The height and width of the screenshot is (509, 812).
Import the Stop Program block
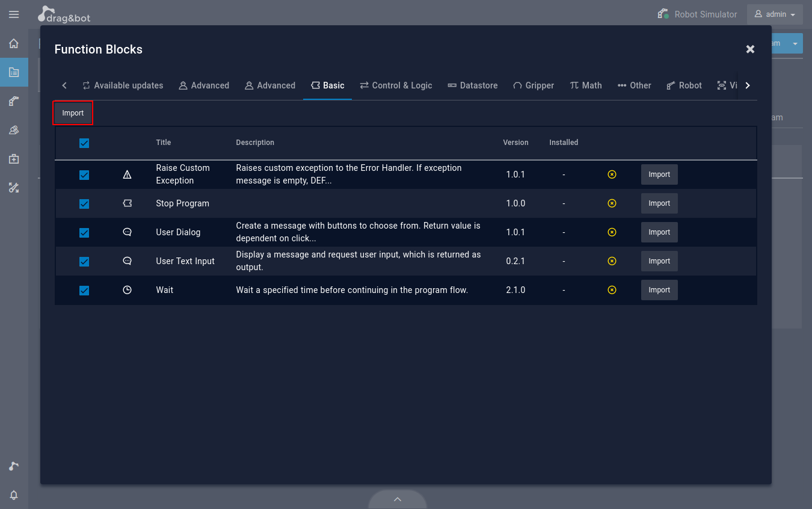(x=659, y=203)
